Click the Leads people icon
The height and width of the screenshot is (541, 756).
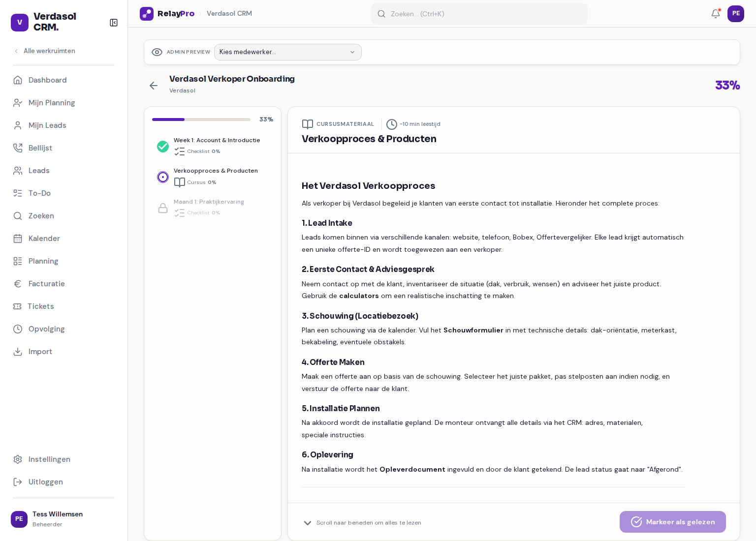point(18,171)
